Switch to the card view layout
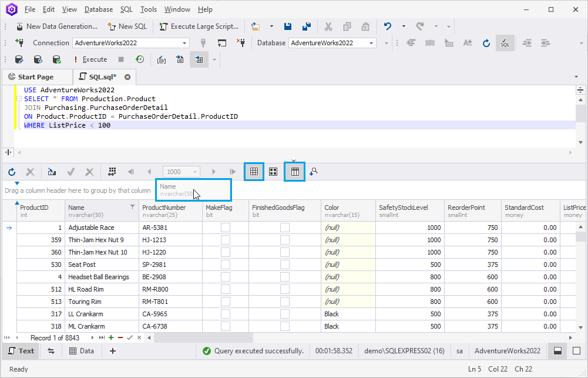 tap(273, 172)
